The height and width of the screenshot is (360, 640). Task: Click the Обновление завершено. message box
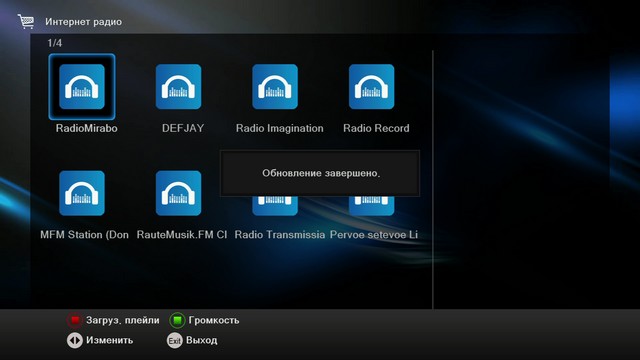click(x=320, y=173)
